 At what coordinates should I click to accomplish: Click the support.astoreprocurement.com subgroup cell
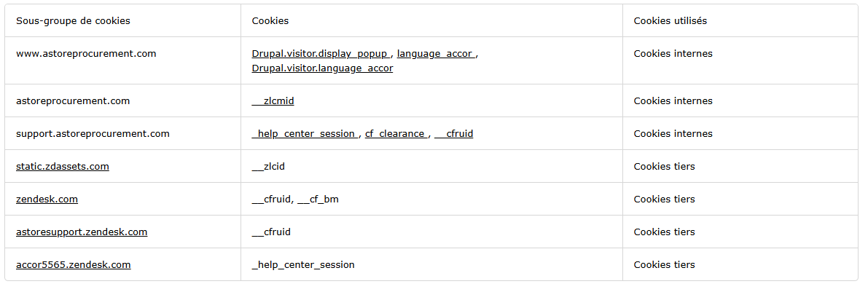point(93,134)
